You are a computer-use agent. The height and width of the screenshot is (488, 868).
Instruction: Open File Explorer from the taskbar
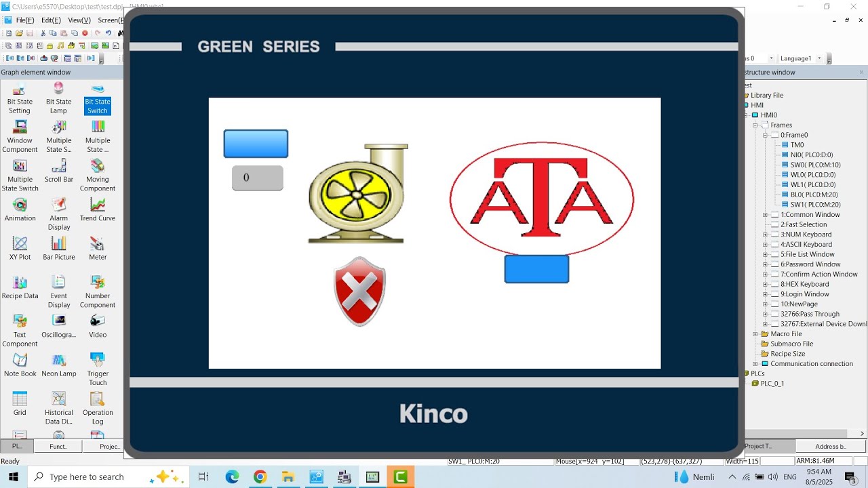point(288,477)
